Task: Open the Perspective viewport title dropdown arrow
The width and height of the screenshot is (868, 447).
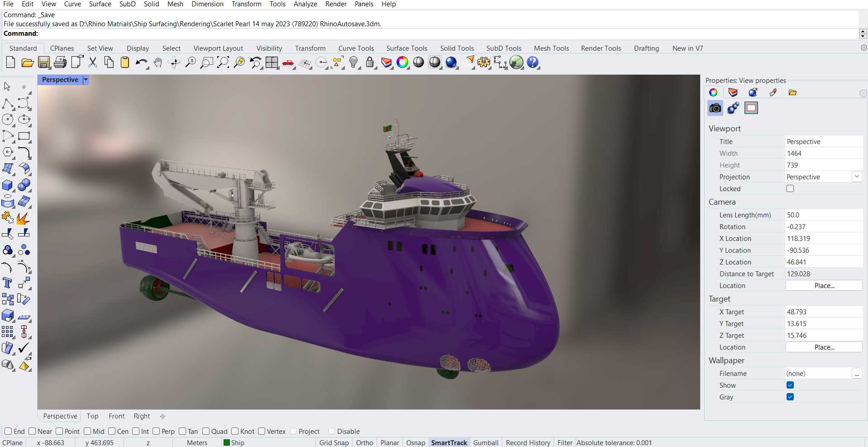Action: point(86,80)
